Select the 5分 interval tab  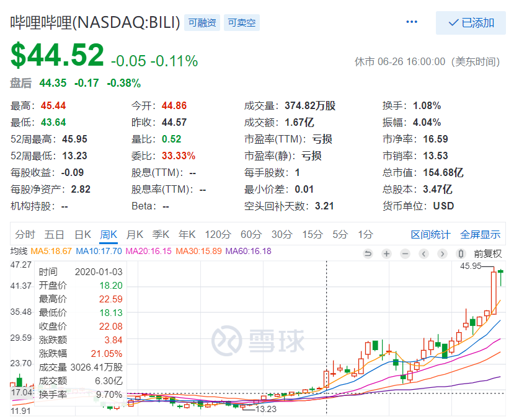pyautogui.click(x=340, y=234)
